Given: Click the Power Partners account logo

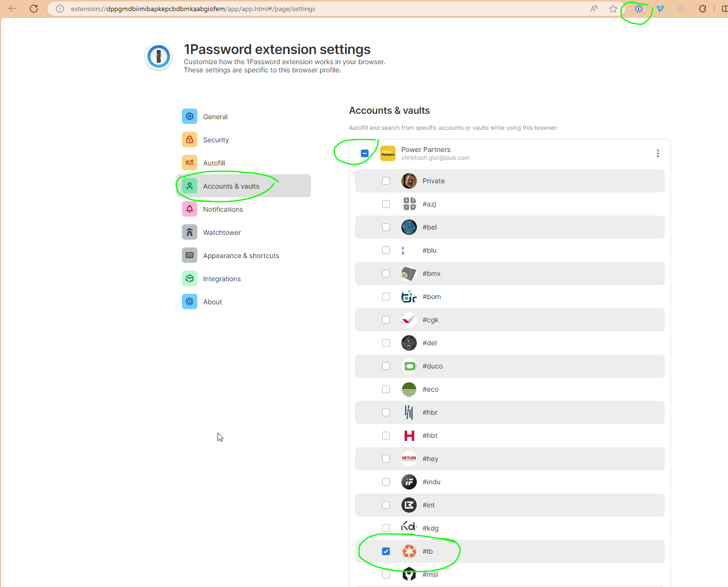Looking at the screenshot, I should [x=388, y=153].
